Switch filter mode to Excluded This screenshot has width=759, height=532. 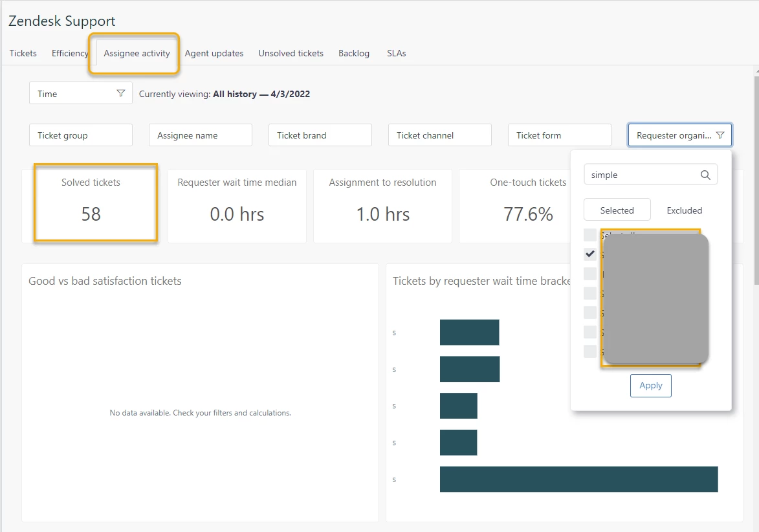[684, 210]
